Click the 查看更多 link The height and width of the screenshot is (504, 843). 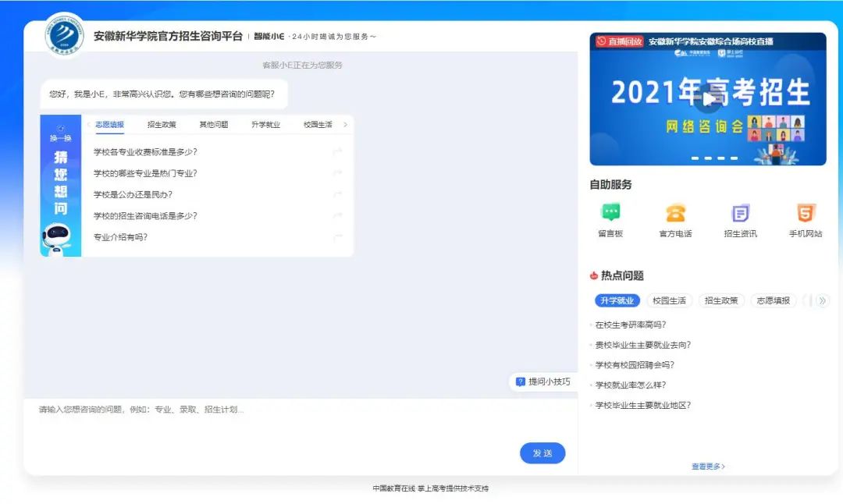coord(708,467)
